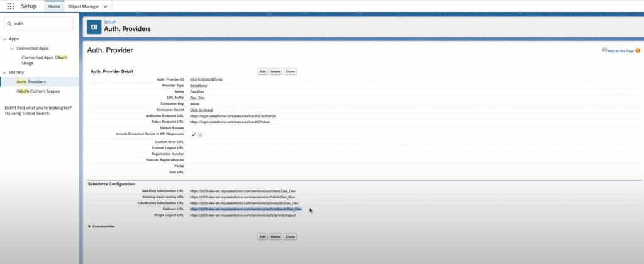Open the App Launcher grid icon
This screenshot has width=644, height=264.
pyautogui.click(x=10, y=6)
